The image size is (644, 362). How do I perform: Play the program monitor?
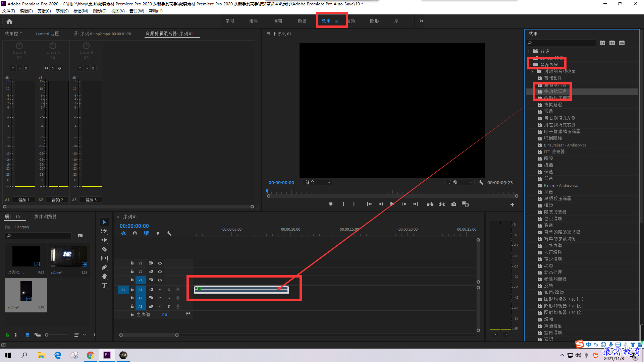point(392,204)
